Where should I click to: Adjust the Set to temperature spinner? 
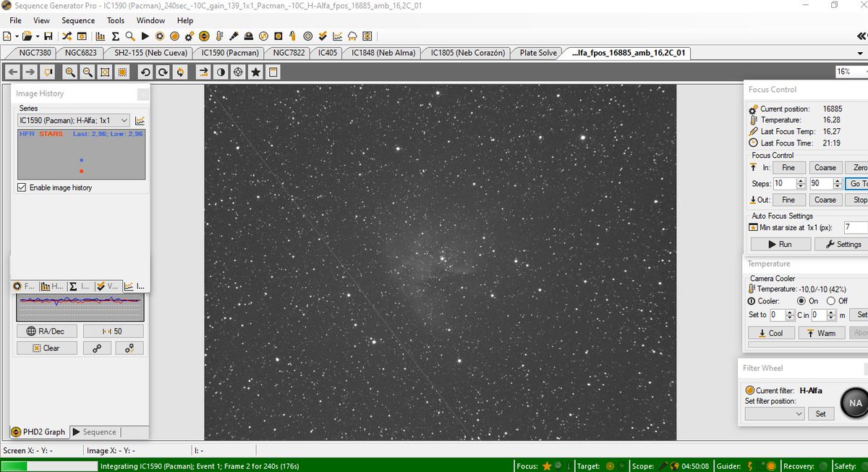click(x=790, y=315)
